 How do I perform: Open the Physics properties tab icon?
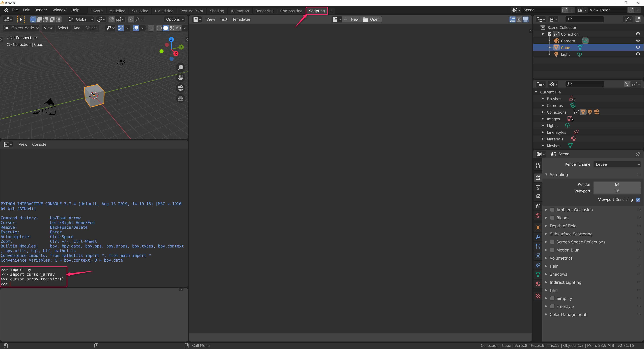[x=538, y=256]
